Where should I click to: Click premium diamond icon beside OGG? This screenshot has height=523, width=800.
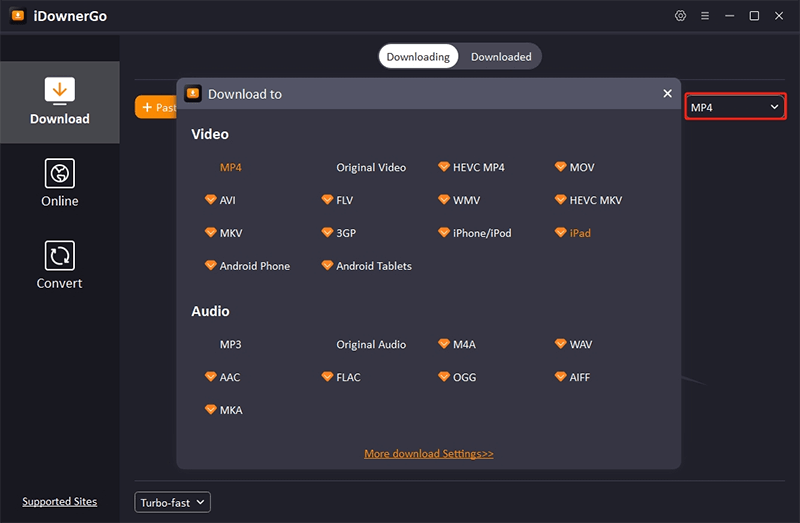click(443, 376)
